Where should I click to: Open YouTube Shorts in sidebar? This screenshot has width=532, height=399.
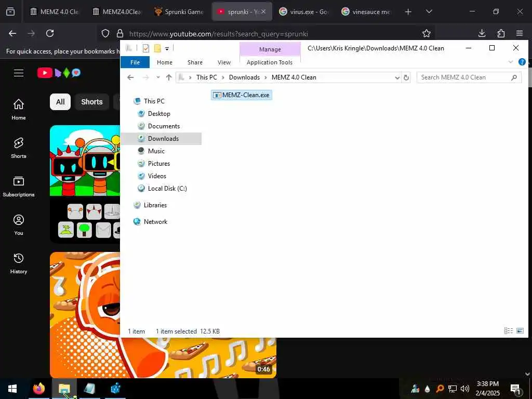point(19,148)
